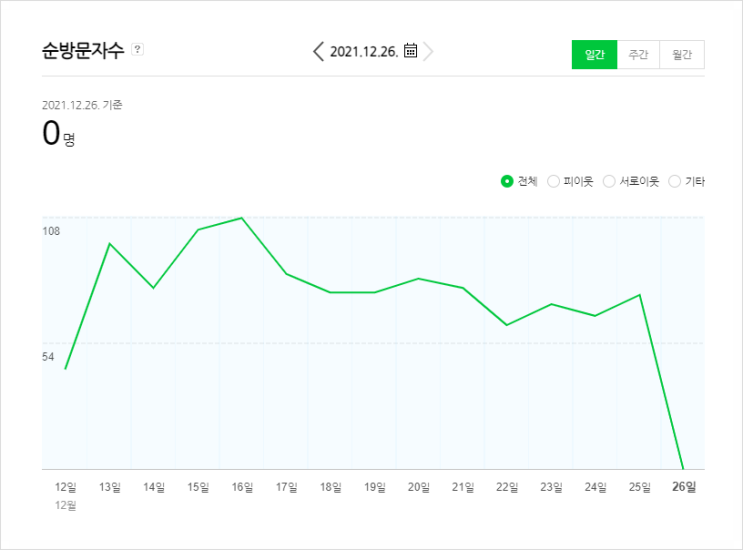Click the 13일 data point on graph
This screenshot has height=550, width=743.
point(109,244)
